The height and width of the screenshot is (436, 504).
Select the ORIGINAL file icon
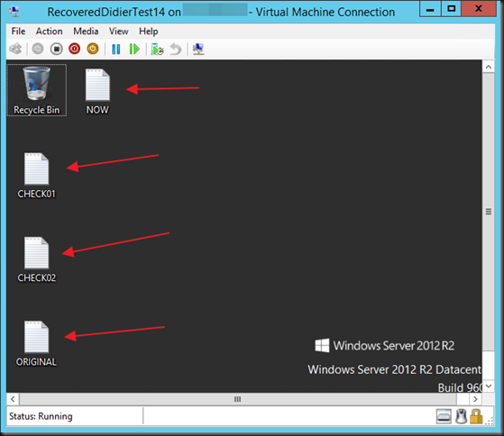point(36,344)
